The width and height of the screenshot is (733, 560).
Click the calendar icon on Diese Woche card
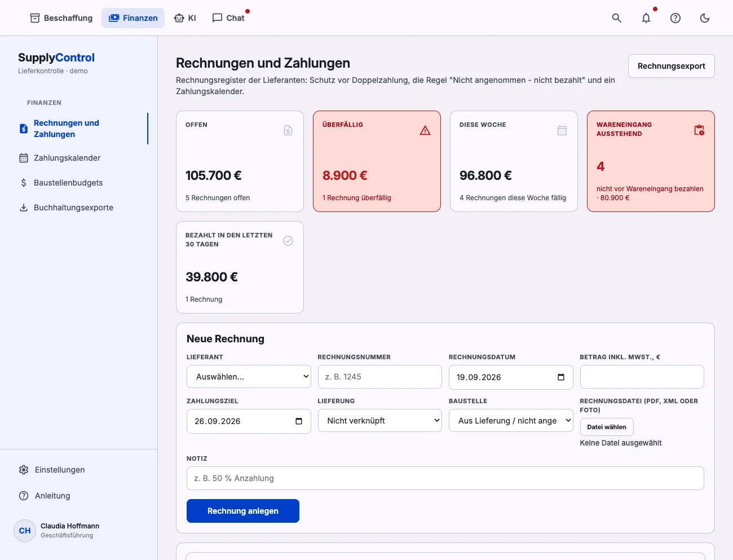tap(562, 130)
